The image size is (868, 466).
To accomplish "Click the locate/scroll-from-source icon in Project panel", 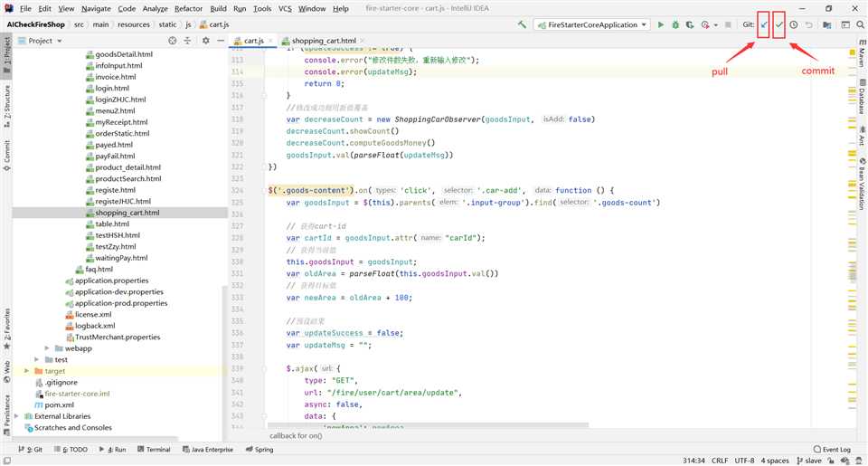I will (172, 41).
